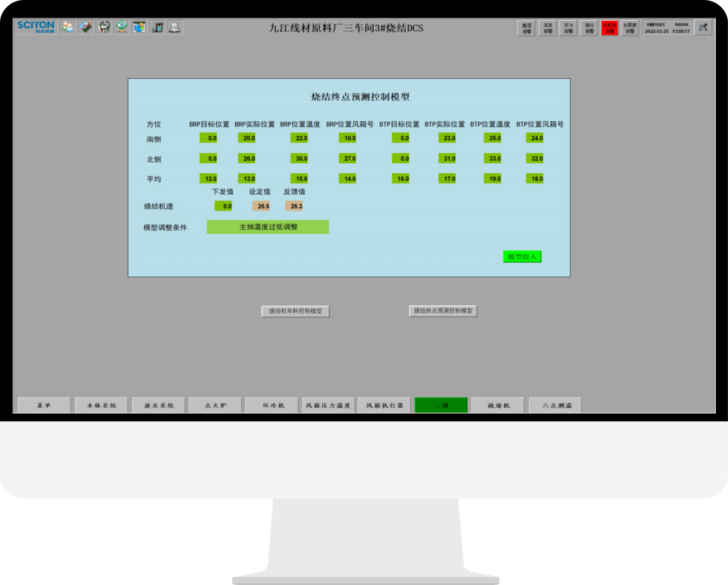Screen dimensions: 728x585
Task: Click the 烧结机速 设定值 field 26.5
Action: click(x=261, y=206)
